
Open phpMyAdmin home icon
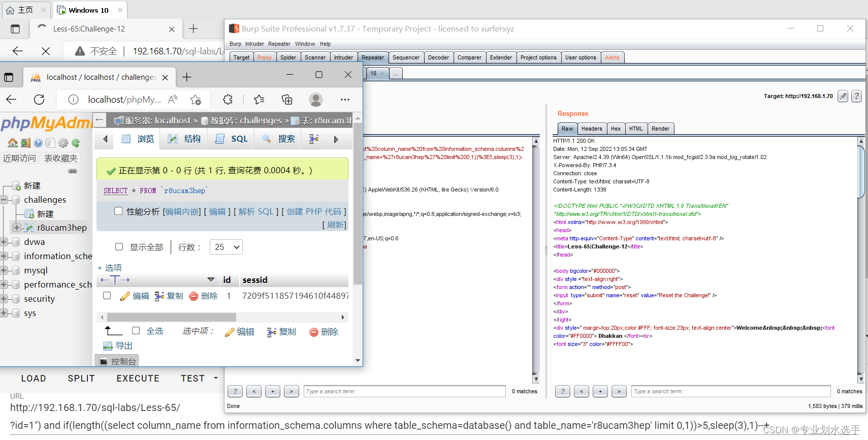[13, 143]
